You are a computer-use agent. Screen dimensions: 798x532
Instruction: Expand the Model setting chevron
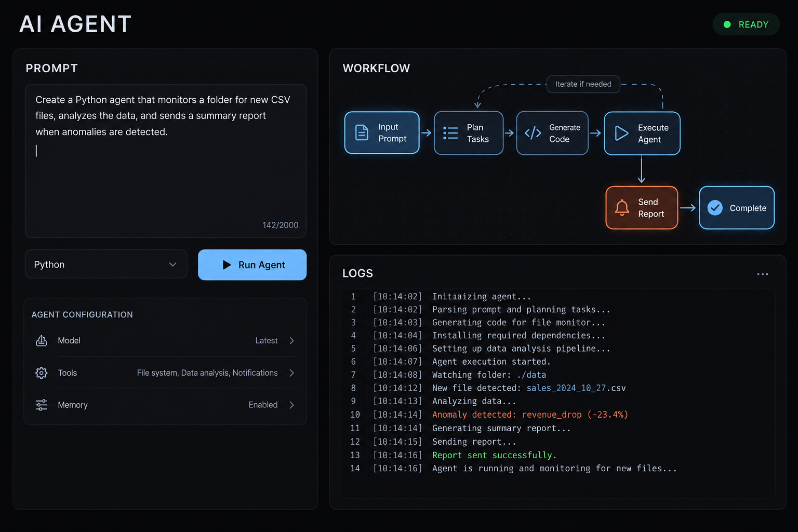pyautogui.click(x=292, y=341)
